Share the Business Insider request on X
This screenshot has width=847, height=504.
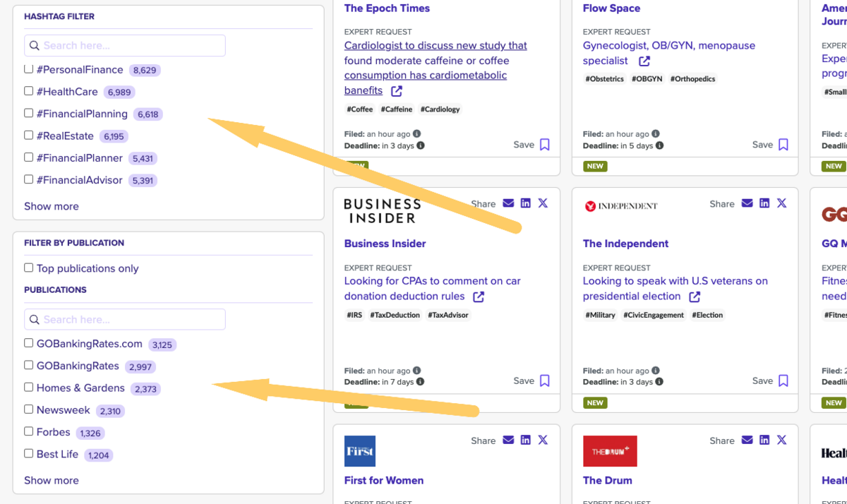pos(543,203)
